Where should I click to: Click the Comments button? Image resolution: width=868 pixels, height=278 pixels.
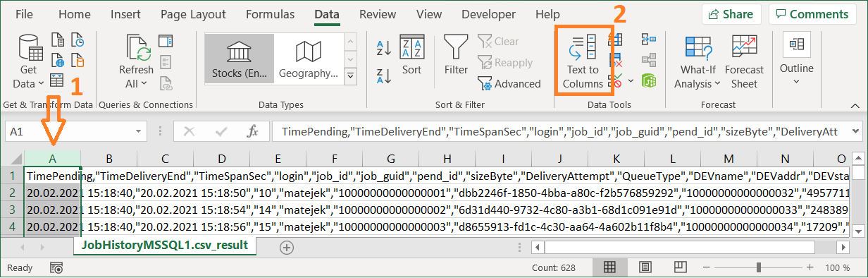pyautogui.click(x=812, y=14)
